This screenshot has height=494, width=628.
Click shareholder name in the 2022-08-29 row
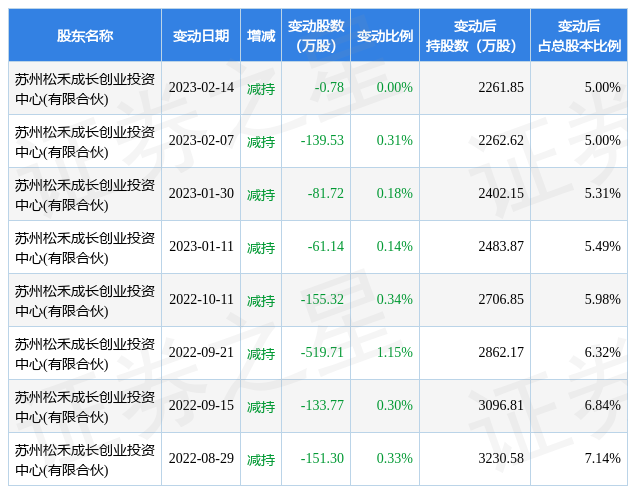point(85,459)
